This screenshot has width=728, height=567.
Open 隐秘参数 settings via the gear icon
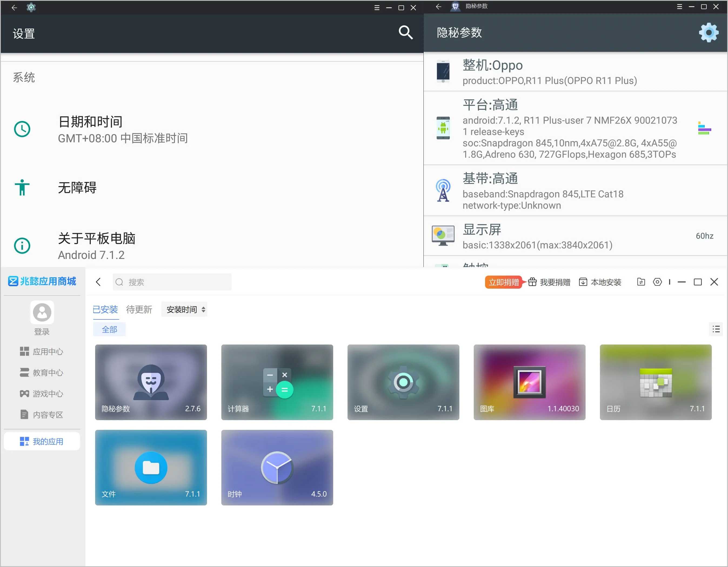[709, 32]
